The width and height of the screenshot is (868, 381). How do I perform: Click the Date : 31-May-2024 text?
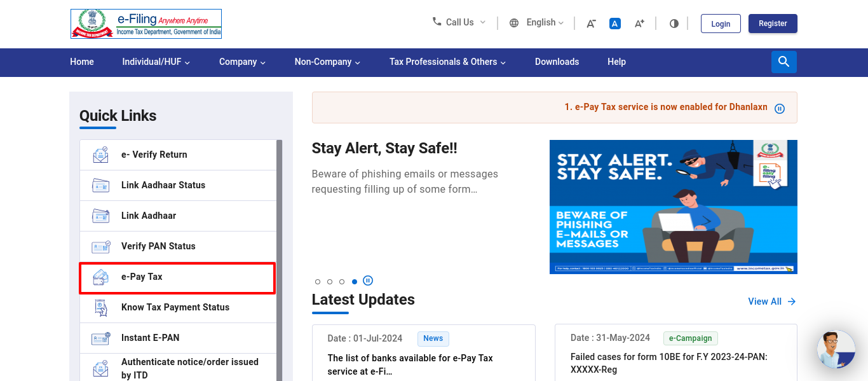610,338
